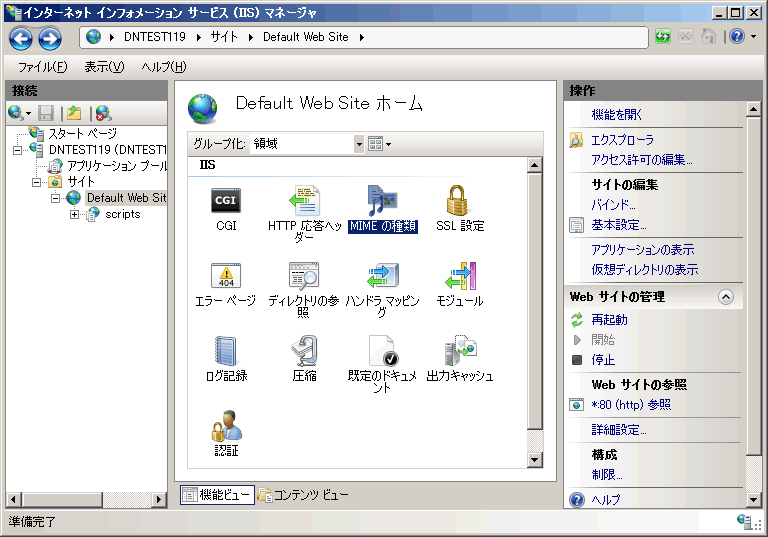Image resolution: width=768 pixels, height=537 pixels.
Task: Switch to 機能ビュー tab
Action: 217,495
